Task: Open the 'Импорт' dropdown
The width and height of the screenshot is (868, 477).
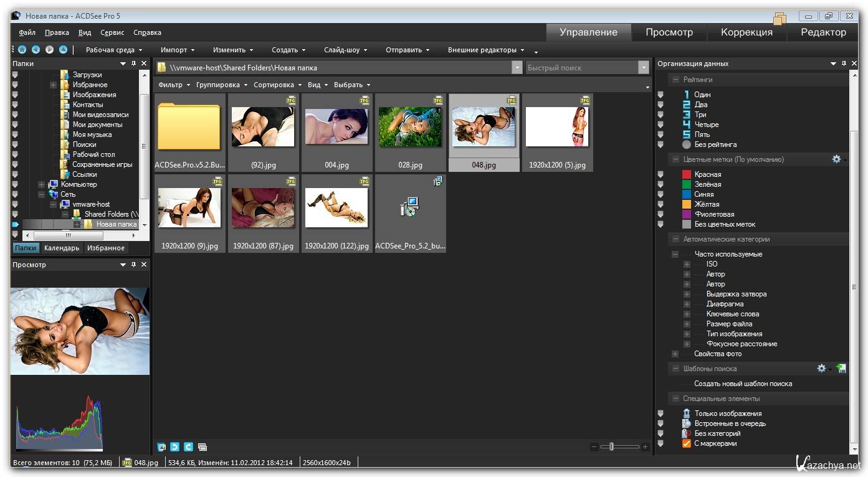Action: pos(178,50)
